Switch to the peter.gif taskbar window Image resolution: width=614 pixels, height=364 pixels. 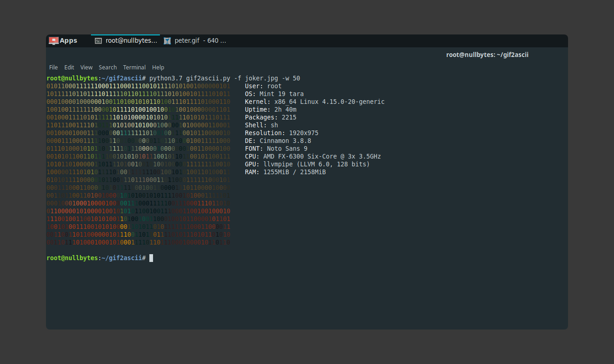195,40
